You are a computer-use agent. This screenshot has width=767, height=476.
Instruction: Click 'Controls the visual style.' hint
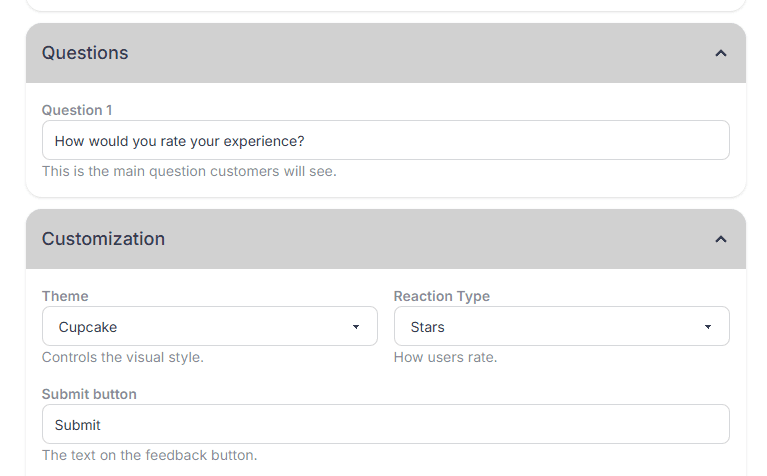pos(122,357)
